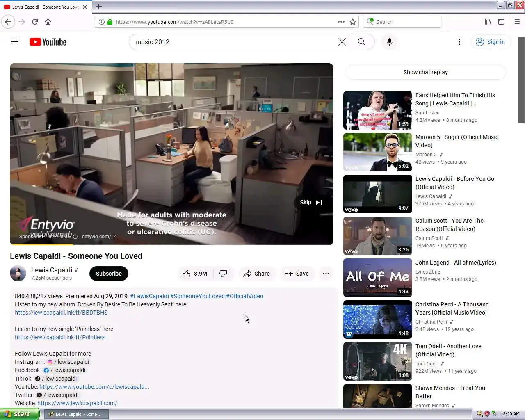525x420 pixels.
Task: Open Fans Helped Him To Finish thumbnail
Action: point(378,110)
